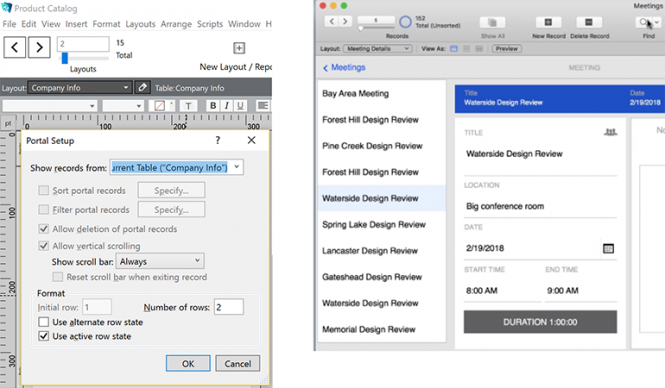This screenshot has width=665, height=388.
Task: Open the Insert menu
Action: coord(76,24)
